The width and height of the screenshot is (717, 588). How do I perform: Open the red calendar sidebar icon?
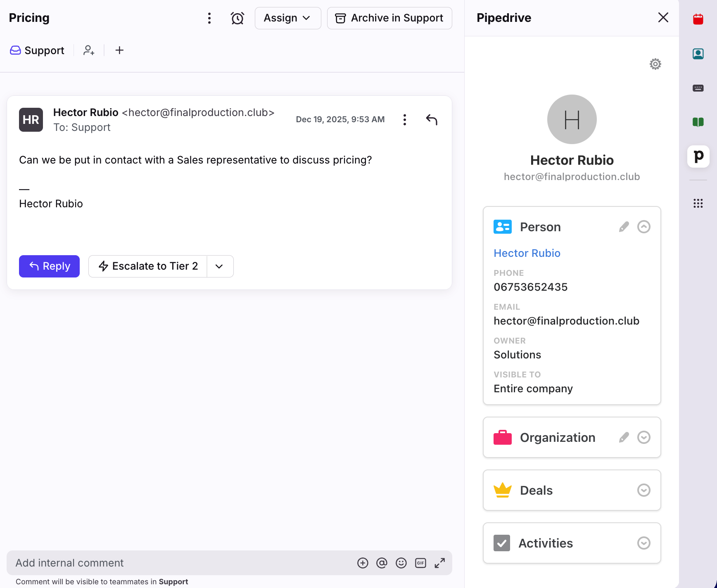pyautogui.click(x=698, y=19)
